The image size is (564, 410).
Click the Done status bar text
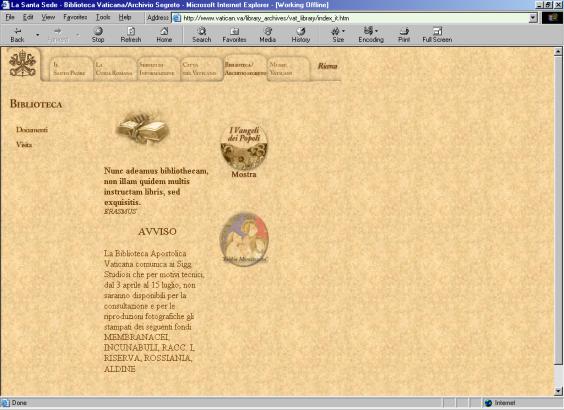pyautogui.click(x=19, y=403)
